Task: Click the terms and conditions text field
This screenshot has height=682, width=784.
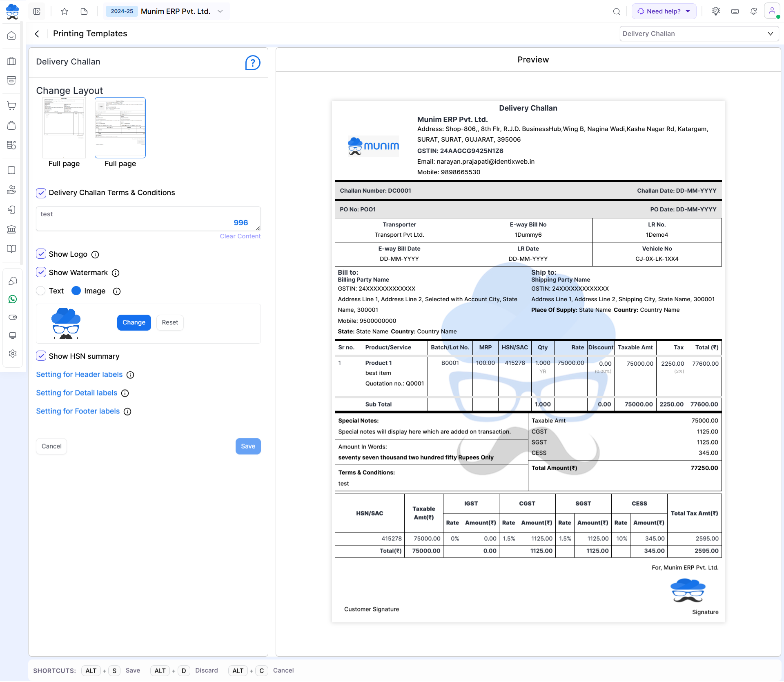Action: 148,219
